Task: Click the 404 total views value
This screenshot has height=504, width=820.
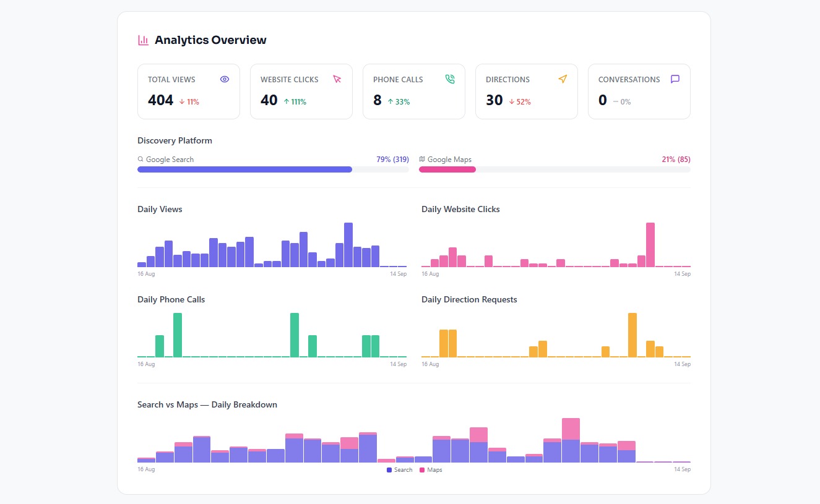Action: click(160, 100)
